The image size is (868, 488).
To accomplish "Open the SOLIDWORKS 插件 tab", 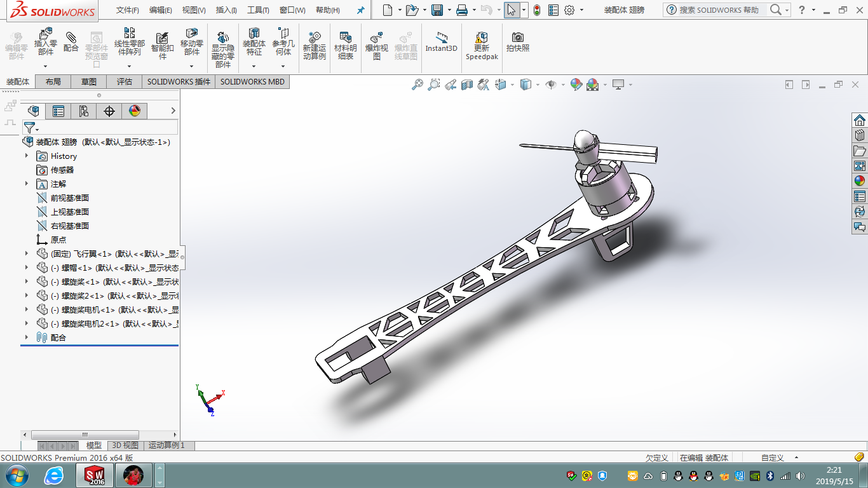I will (x=179, y=81).
